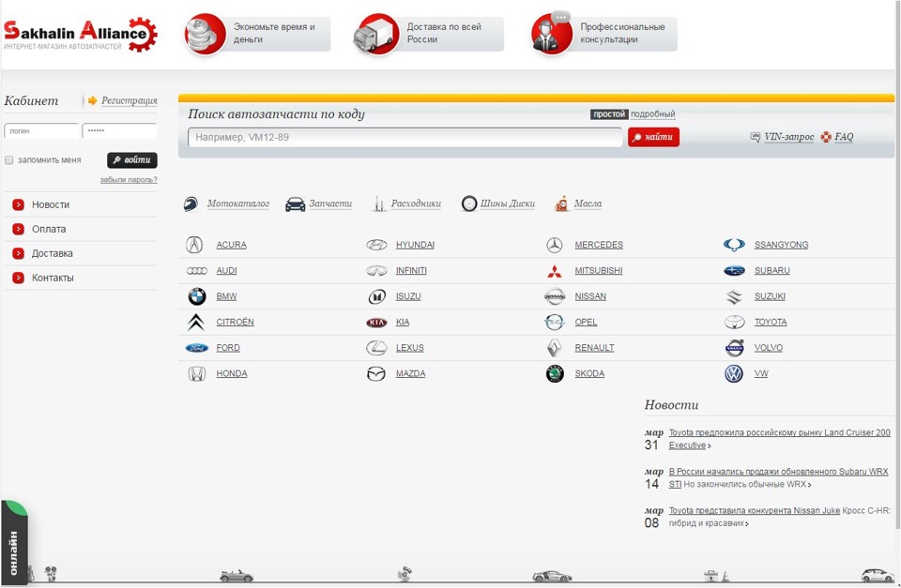Click the Mercedes star logo
The image size is (901, 588).
[555, 245]
